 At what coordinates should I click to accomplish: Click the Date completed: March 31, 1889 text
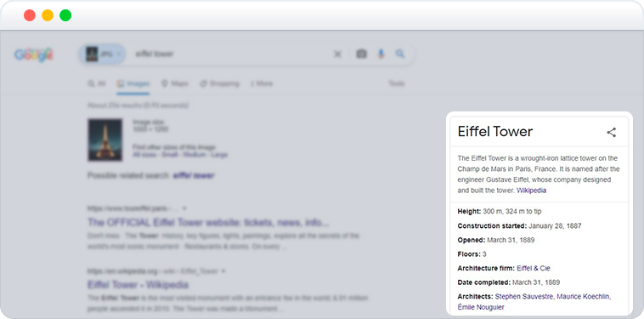pyautogui.click(x=509, y=282)
